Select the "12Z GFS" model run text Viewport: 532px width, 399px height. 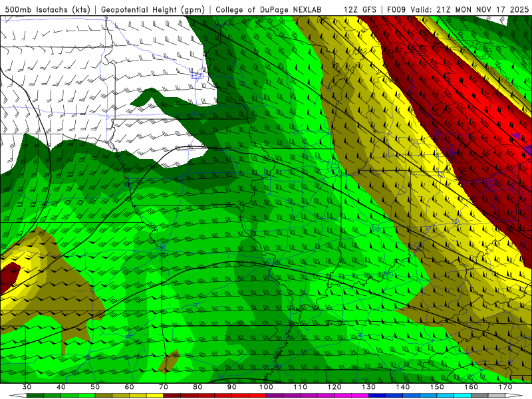(360, 9)
